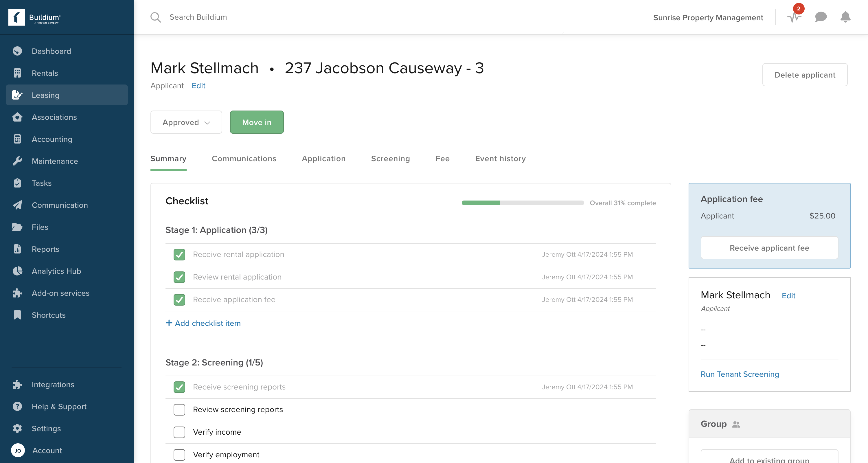Click the $25.00 application fee amount

point(822,216)
